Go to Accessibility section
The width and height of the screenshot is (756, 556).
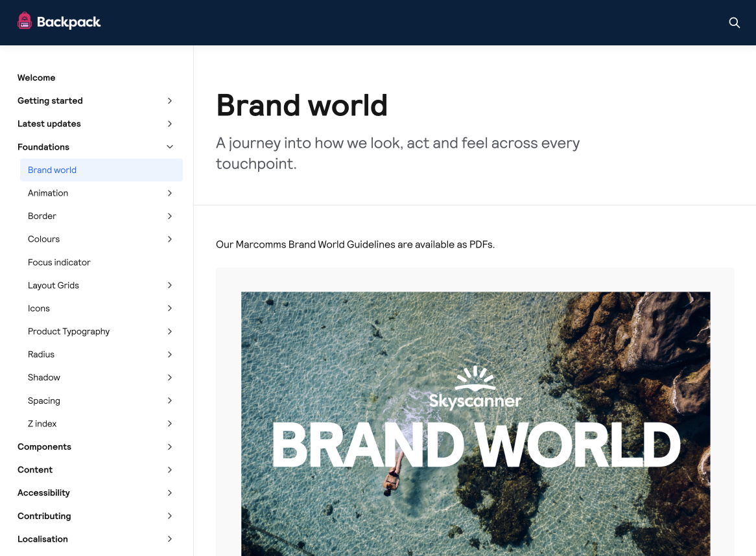point(43,493)
